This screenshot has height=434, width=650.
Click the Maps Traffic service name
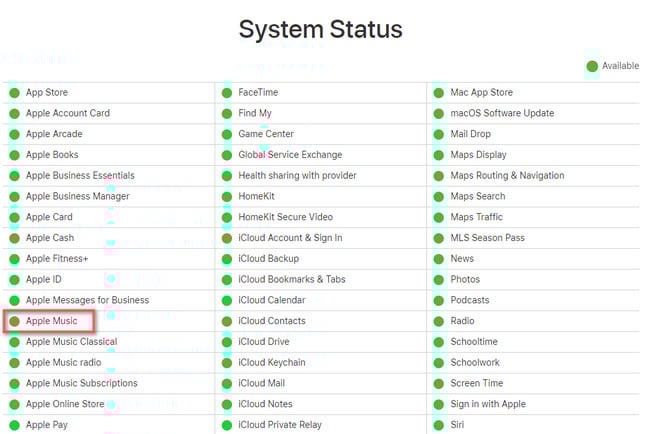477,217
